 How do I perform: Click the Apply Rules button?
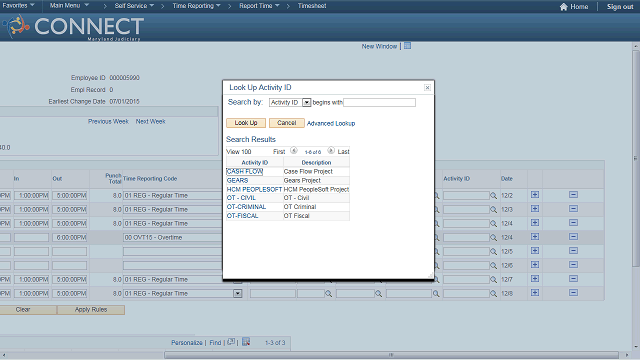point(91,309)
